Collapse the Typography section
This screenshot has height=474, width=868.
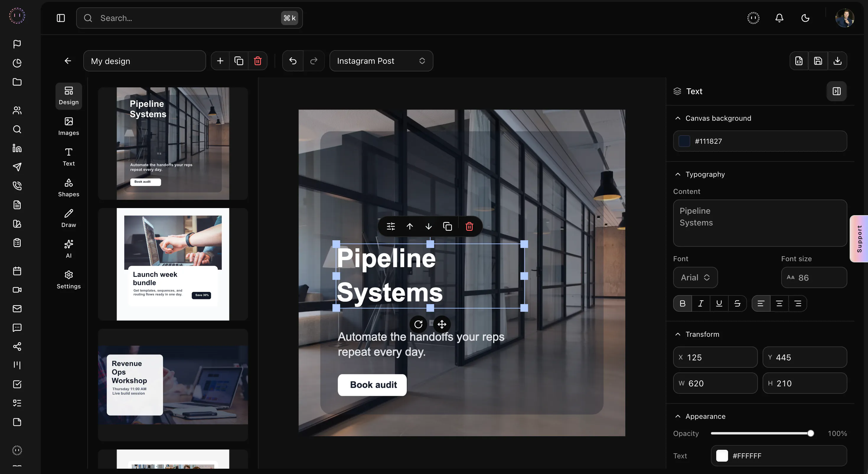(x=678, y=174)
